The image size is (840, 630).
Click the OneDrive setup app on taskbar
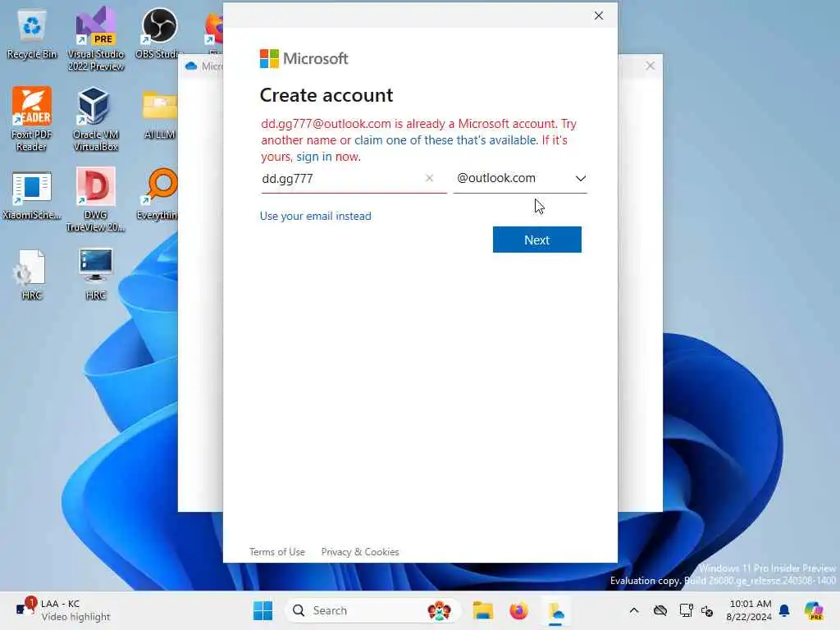[555, 610]
